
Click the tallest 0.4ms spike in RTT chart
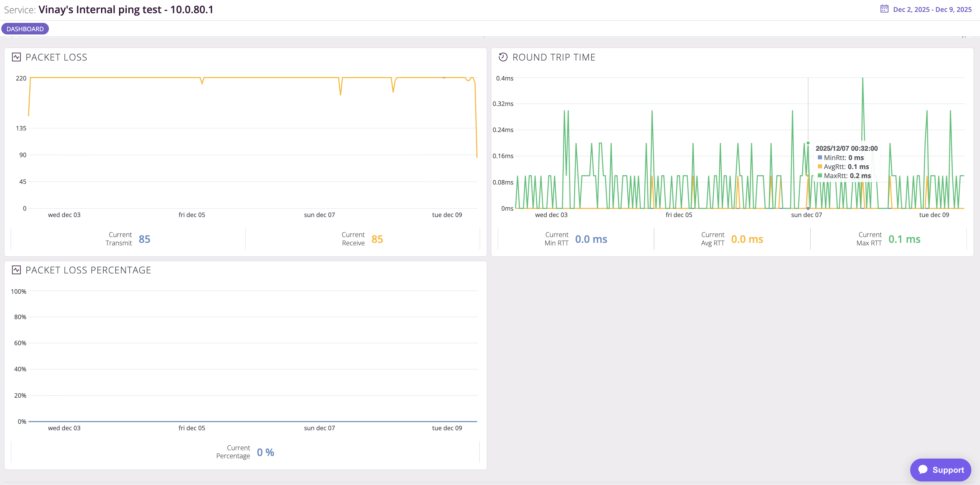tap(863, 79)
